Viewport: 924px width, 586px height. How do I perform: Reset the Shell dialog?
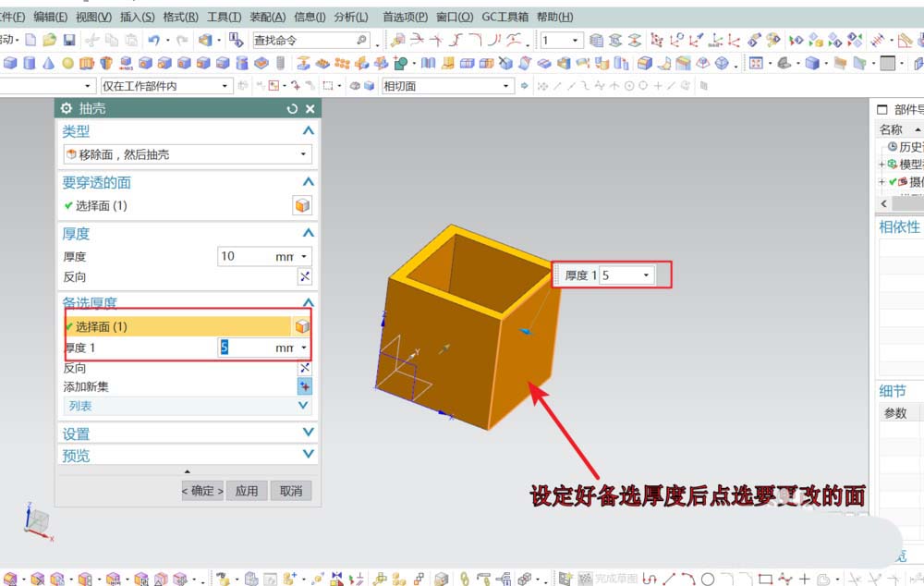tap(292, 109)
